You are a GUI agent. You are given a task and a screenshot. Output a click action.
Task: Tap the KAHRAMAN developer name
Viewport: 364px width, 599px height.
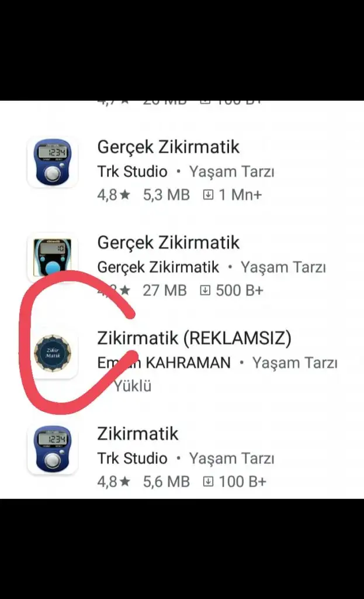[x=188, y=363]
